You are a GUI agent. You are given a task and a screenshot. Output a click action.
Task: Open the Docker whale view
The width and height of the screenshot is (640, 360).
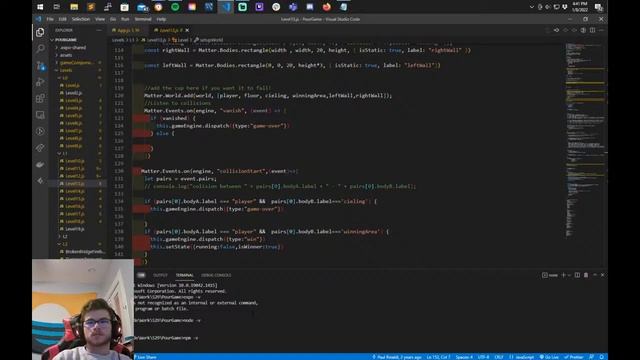[x=40, y=164]
